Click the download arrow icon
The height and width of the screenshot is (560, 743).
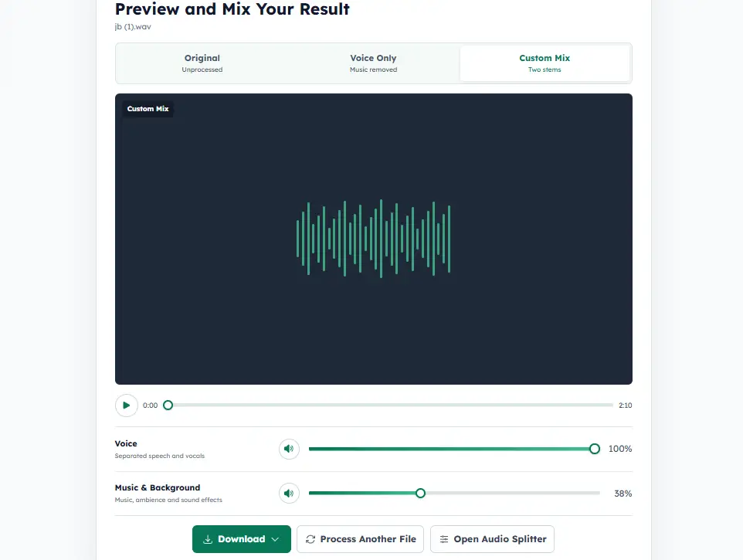208,539
